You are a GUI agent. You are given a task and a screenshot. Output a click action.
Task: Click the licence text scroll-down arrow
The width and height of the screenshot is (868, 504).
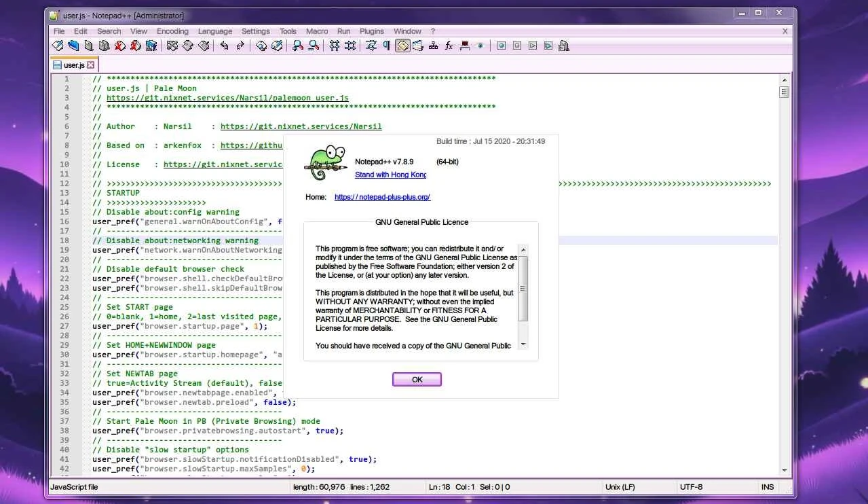coord(523,344)
